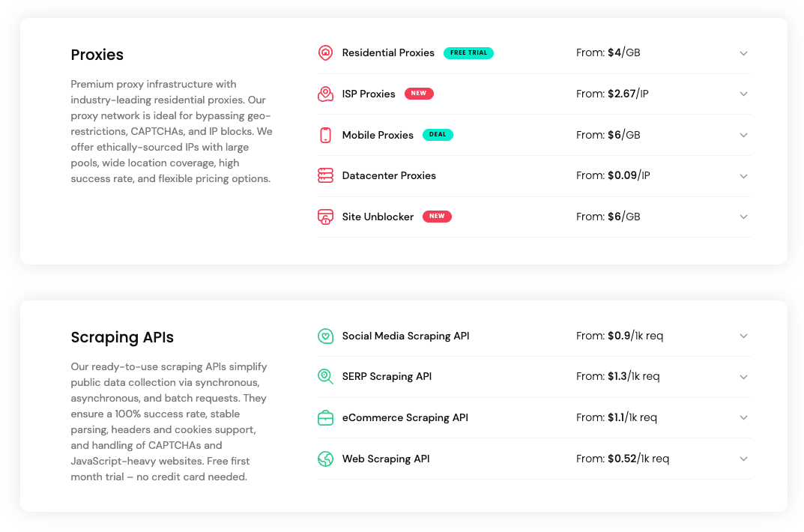This screenshot has height=532, width=804.
Task: Click the Web Scraping globe icon
Action: tap(325, 459)
